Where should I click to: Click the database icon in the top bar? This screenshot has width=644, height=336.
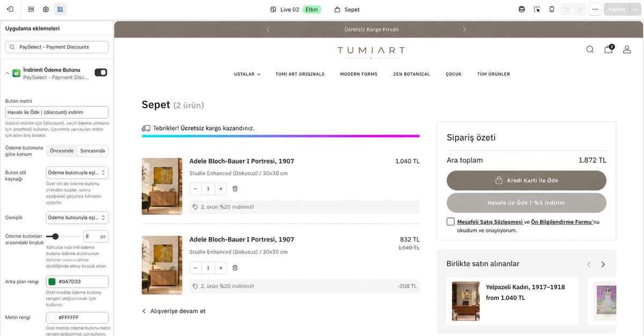(x=522, y=9)
